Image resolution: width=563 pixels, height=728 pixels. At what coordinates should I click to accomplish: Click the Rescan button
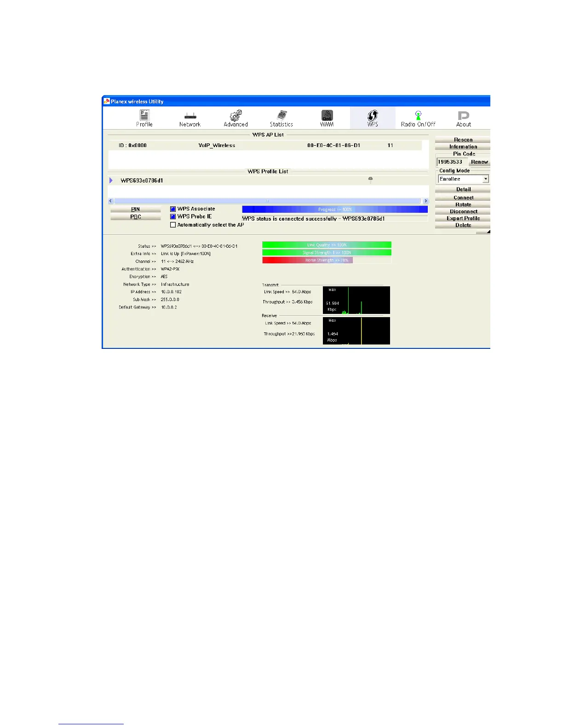[463, 140]
